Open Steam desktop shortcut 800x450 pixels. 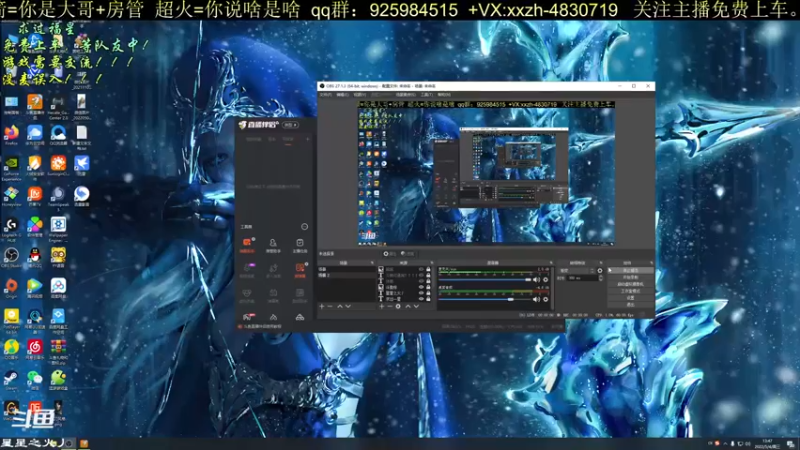coord(11,380)
